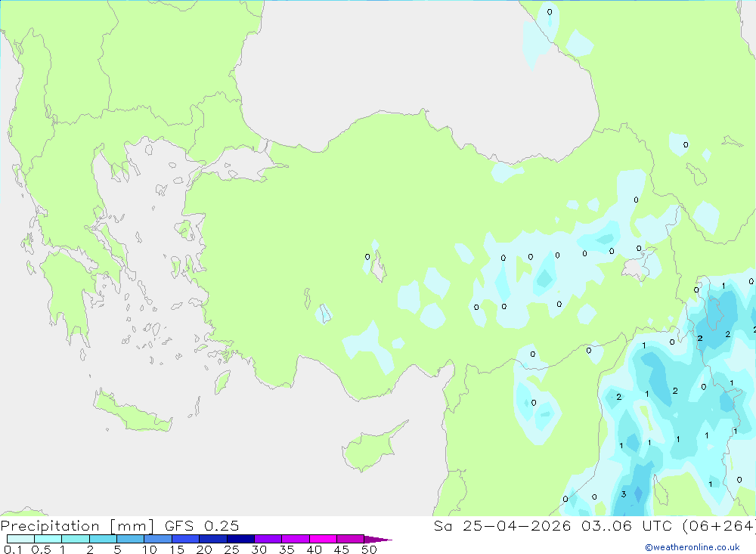The height and width of the screenshot is (554, 756).
Task: Click the '45' legend tick label
Action: point(342,549)
